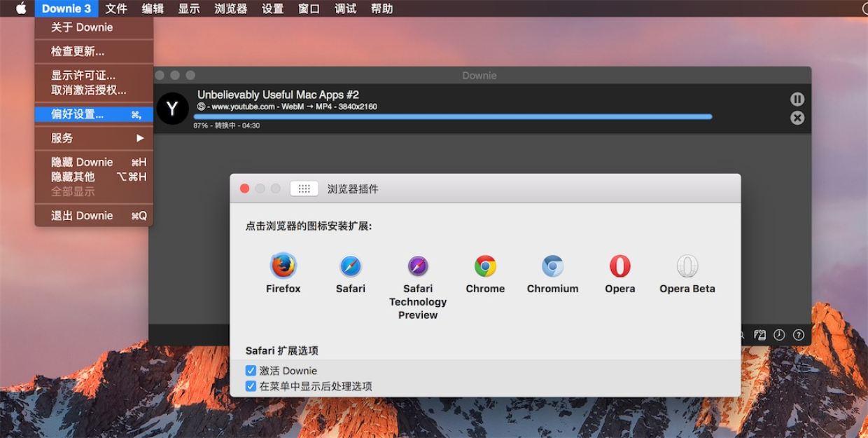This screenshot has width=868, height=438.
Task: Cancel the Unbelievably Useful Mac Apps download
Action: [x=797, y=118]
